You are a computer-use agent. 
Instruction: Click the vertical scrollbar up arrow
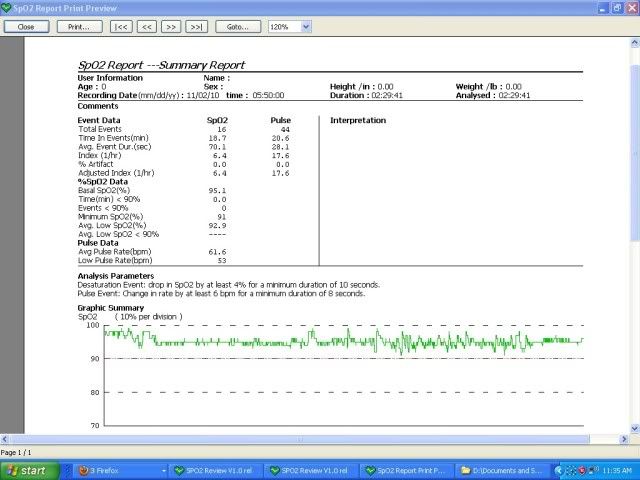tap(634, 46)
